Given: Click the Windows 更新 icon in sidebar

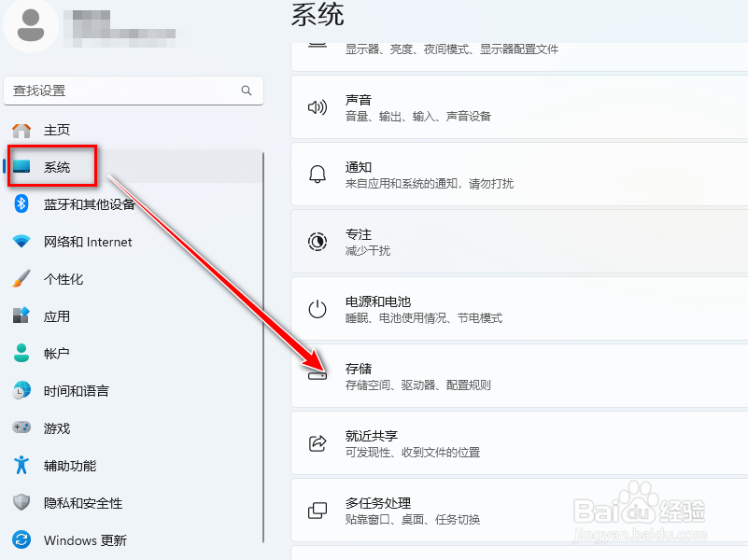Looking at the screenshot, I should point(23,539).
